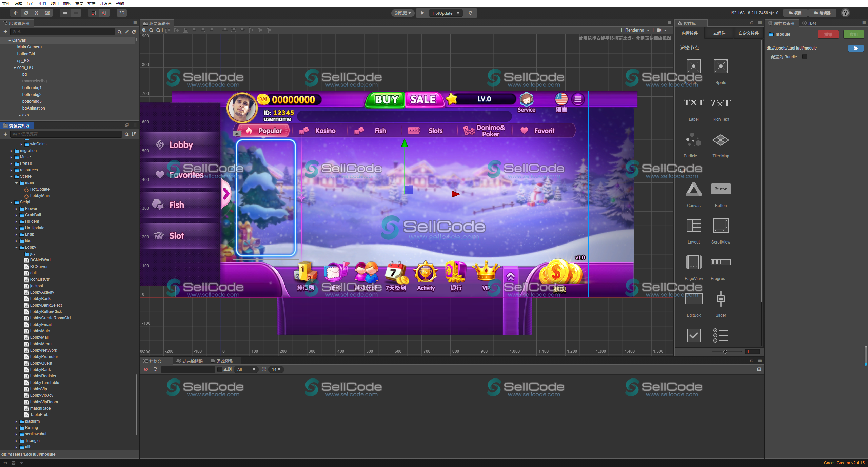The width and height of the screenshot is (868, 467).
Task: Collapse the Lobby script folder
Action: (x=16, y=248)
